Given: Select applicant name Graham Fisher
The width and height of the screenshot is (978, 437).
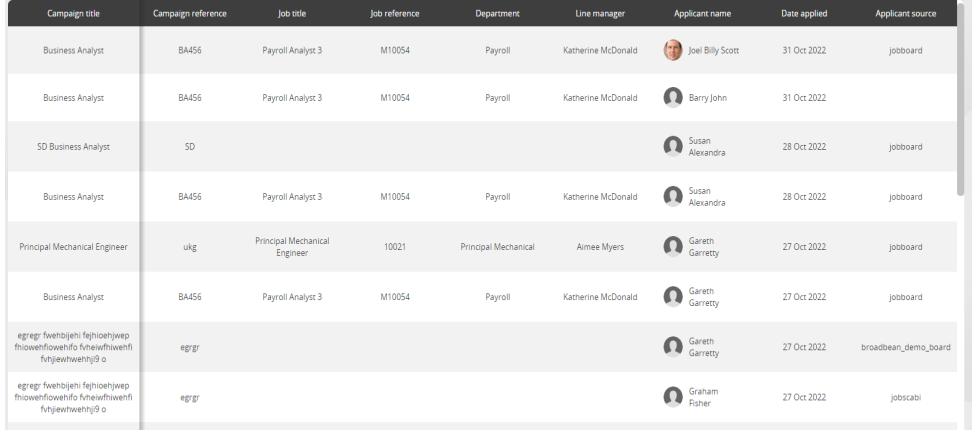Looking at the screenshot, I should [703, 397].
